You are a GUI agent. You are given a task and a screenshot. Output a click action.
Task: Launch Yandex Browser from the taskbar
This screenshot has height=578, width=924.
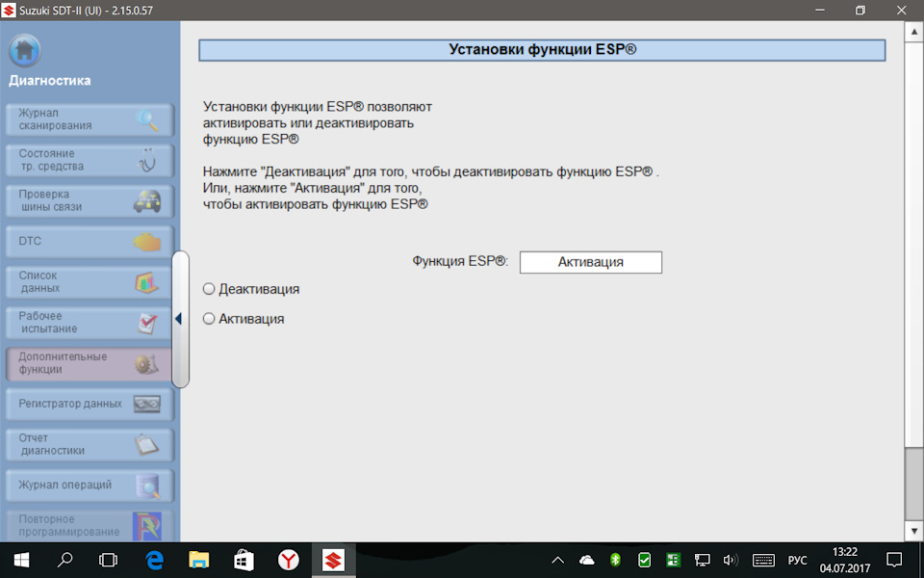coord(289,560)
